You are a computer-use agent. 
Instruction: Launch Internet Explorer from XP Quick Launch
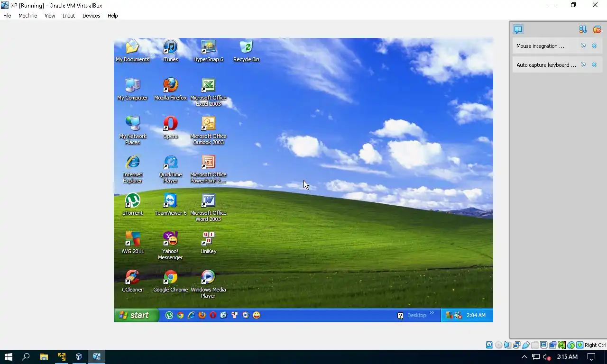pyautogui.click(x=191, y=315)
